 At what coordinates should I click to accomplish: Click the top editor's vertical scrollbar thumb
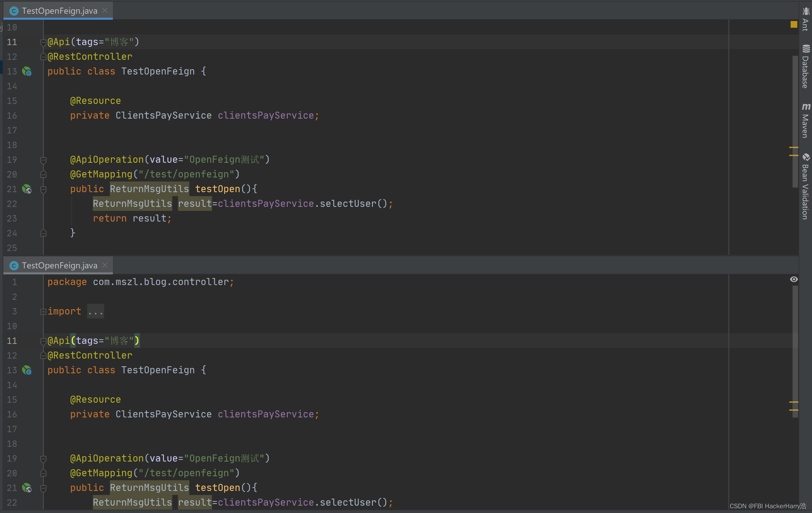[x=795, y=122]
